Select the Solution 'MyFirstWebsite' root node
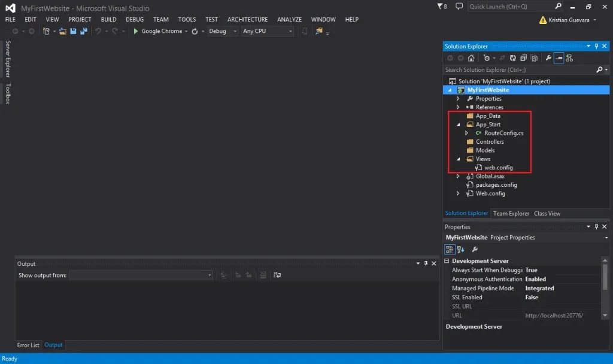Viewport: 613px width, 364px height. click(504, 81)
